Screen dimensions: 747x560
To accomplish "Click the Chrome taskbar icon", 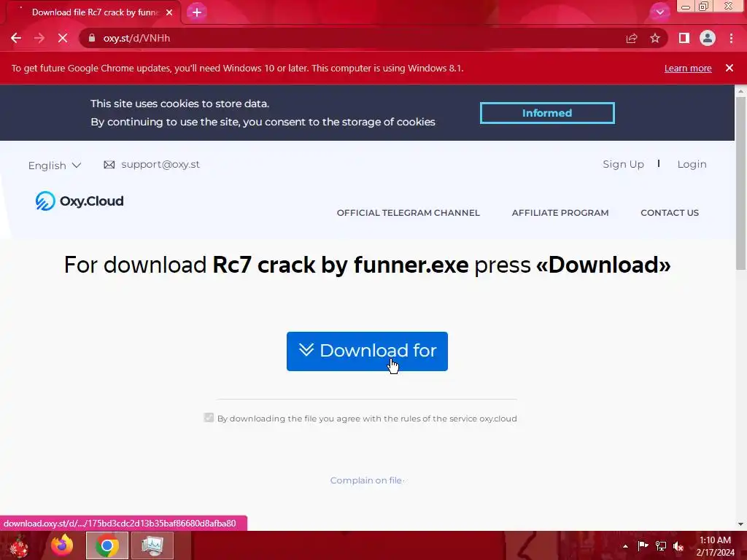I will 107,545.
